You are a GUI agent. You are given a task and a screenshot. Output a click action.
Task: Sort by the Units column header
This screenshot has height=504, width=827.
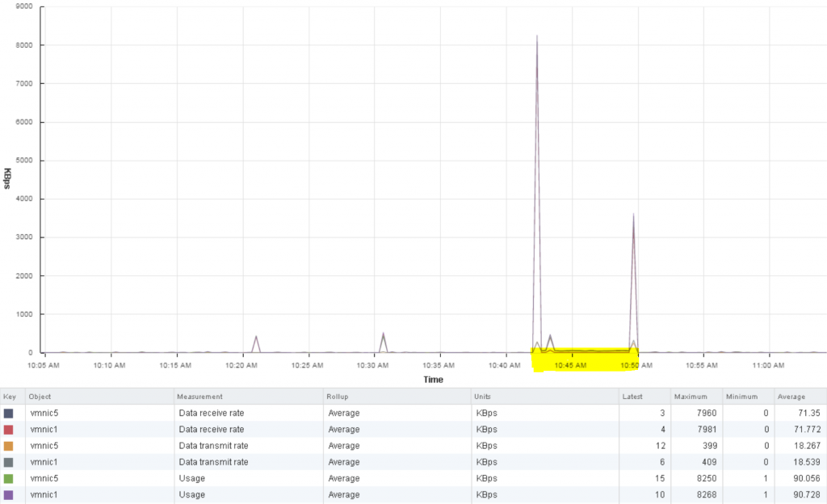[482, 397]
